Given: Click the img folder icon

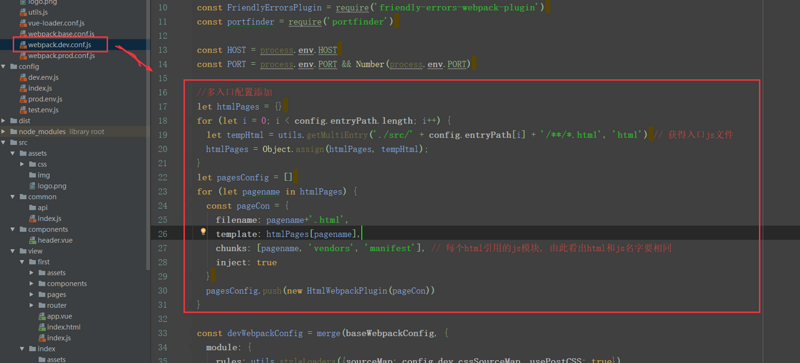Looking at the screenshot, I should click(x=32, y=175).
